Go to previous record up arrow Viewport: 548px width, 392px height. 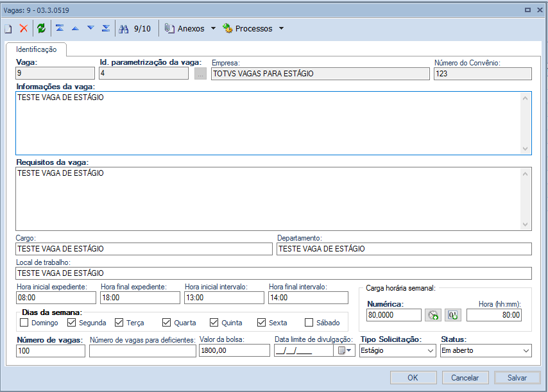[75, 28]
